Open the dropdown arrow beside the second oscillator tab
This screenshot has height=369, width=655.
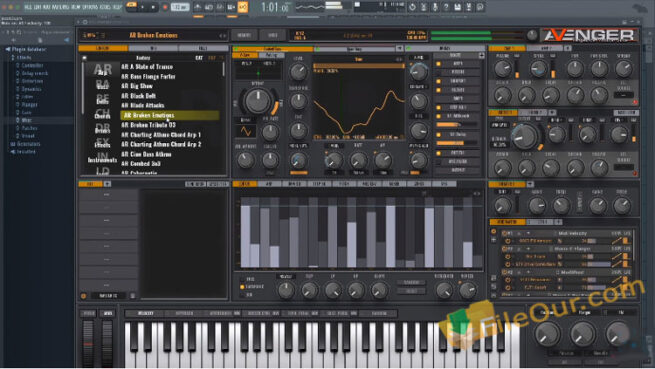[x=399, y=49]
